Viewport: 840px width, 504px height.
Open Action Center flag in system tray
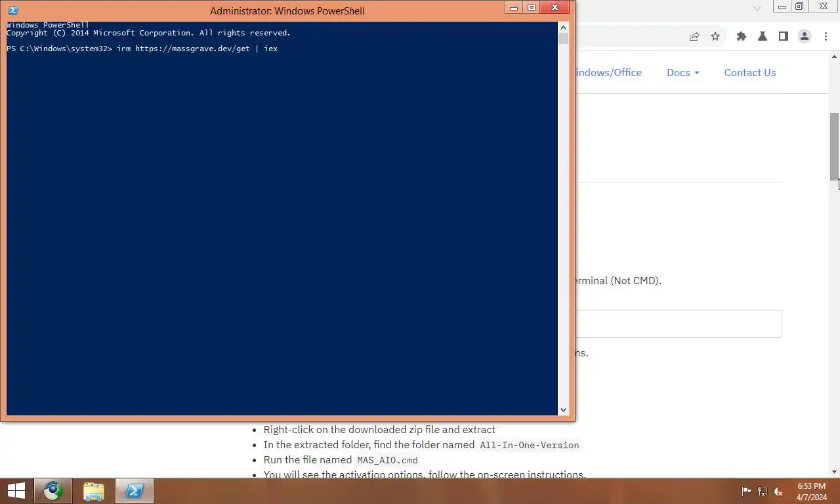[746, 491]
